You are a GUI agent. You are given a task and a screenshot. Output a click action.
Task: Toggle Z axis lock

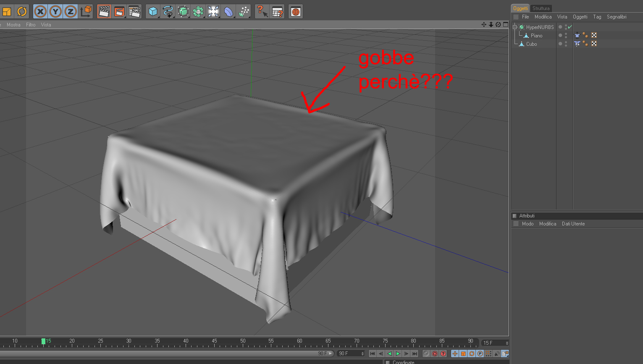(71, 11)
